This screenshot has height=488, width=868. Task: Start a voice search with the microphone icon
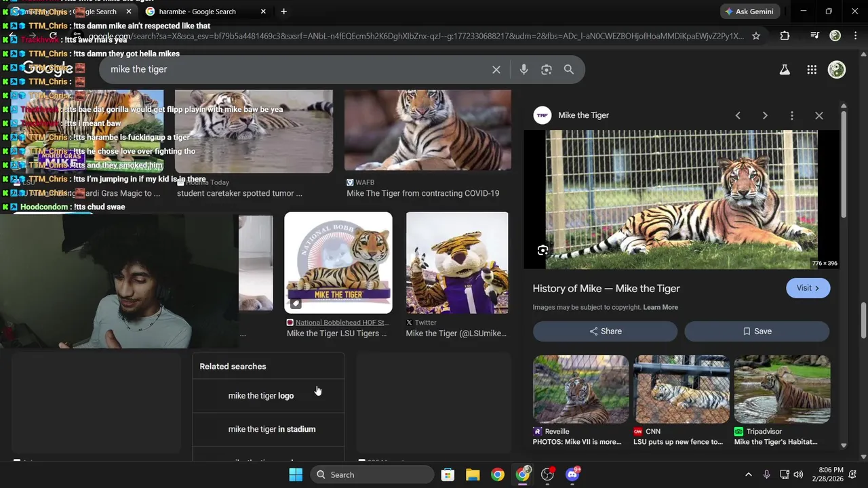pyautogui.click(x=524, y=70)
